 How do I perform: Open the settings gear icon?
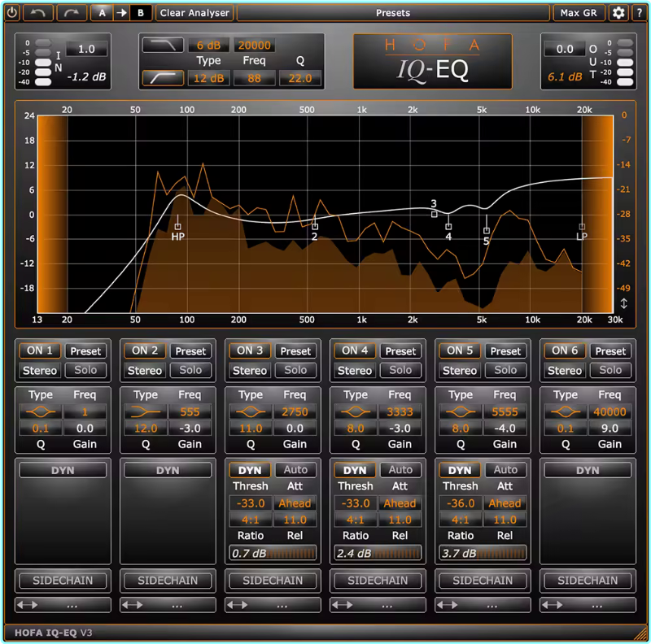coord(618,13)
